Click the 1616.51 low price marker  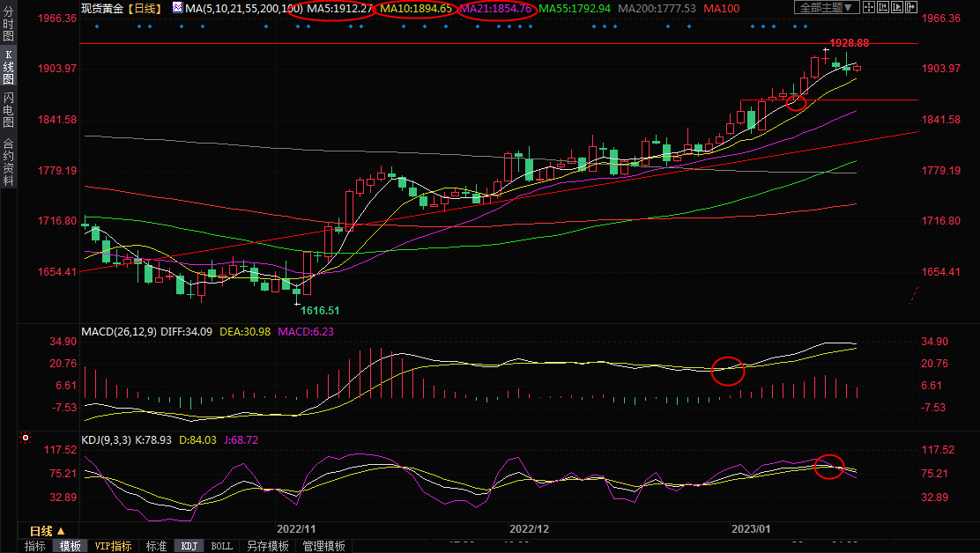click(x=319, y=310)
